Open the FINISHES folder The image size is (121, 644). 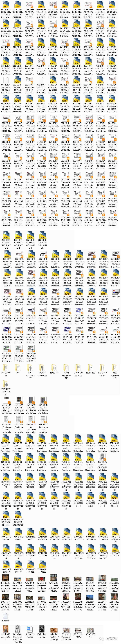click(x=54, y=368)
